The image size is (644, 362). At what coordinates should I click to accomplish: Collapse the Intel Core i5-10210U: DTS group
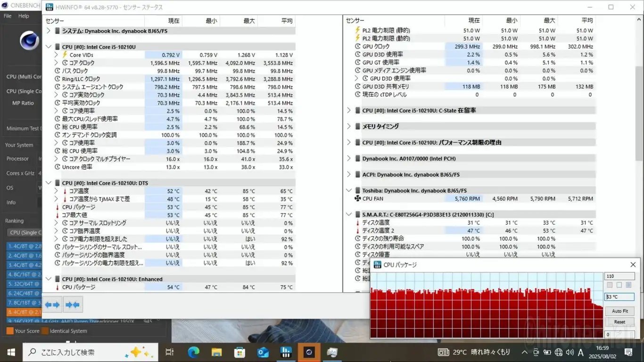48,183
